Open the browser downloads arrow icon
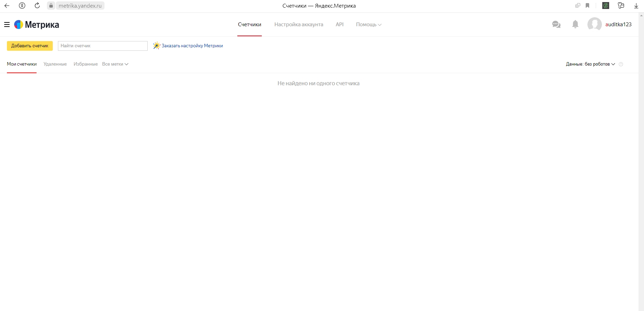 [636, 6]
